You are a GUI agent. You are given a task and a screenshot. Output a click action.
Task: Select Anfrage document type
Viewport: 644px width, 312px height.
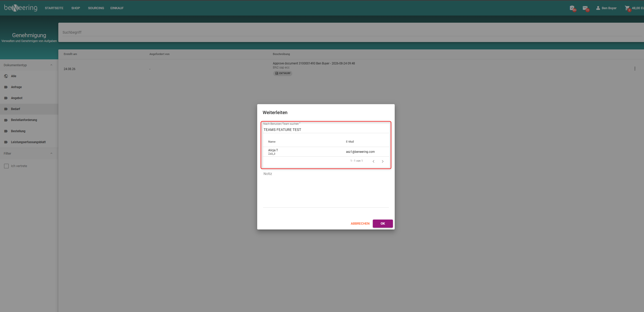(x=29, y=87)
